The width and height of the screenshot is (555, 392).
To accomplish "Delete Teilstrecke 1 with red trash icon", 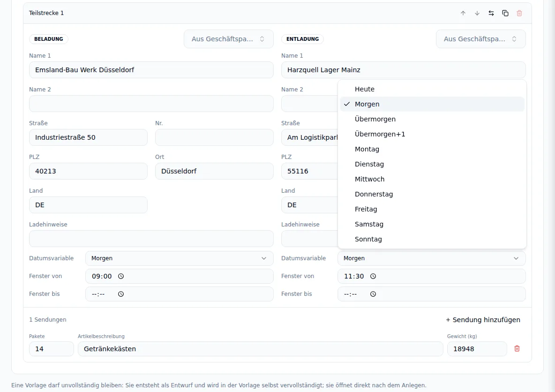I will click(x=519, y=13).
